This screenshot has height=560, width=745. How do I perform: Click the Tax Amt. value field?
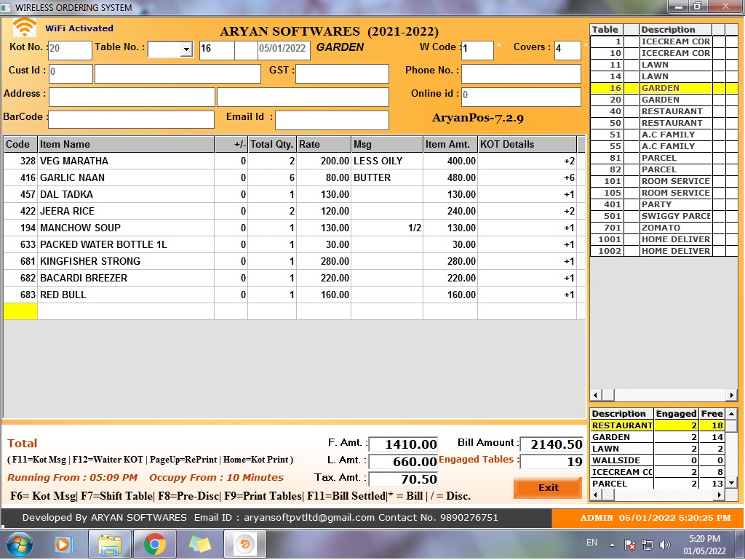[403, 479]
